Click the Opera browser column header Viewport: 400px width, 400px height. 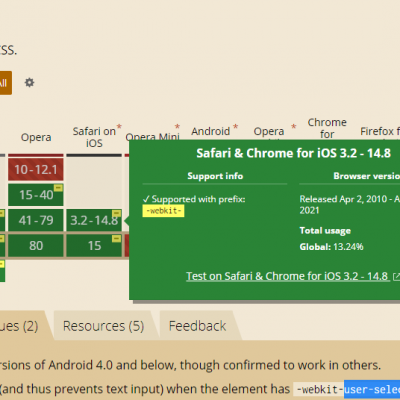[x=36, y=137]
